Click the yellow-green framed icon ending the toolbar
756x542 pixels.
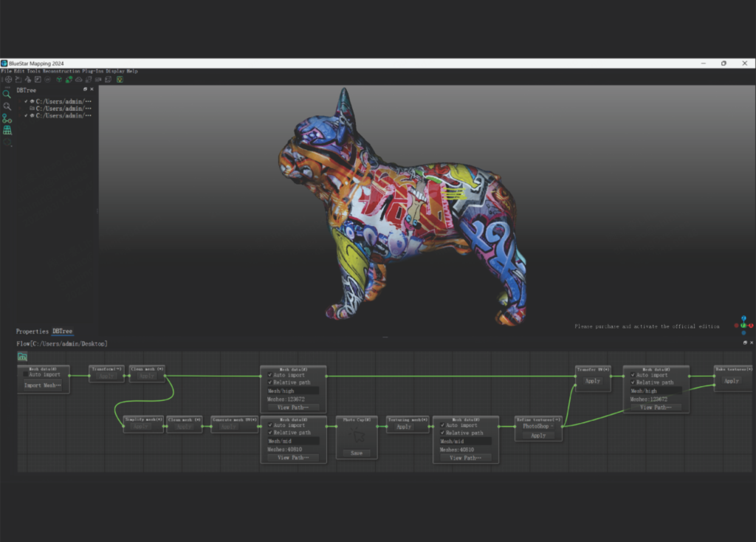click(x=119, y=79)
